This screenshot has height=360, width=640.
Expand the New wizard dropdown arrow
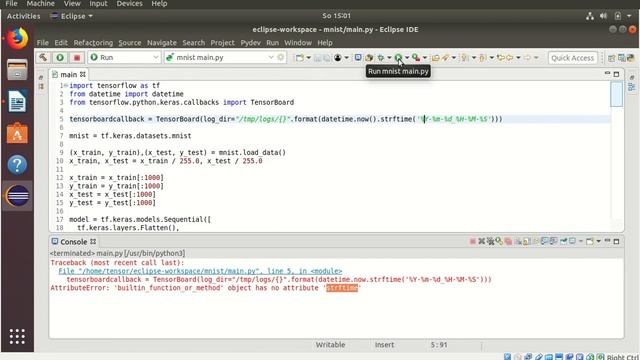coord(309,58)
